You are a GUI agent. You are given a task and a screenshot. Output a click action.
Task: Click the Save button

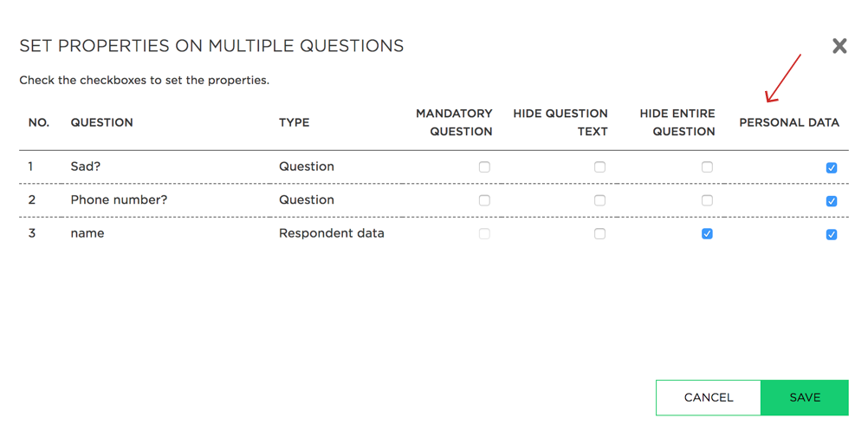pyautogui.click(x=805, y=397)
